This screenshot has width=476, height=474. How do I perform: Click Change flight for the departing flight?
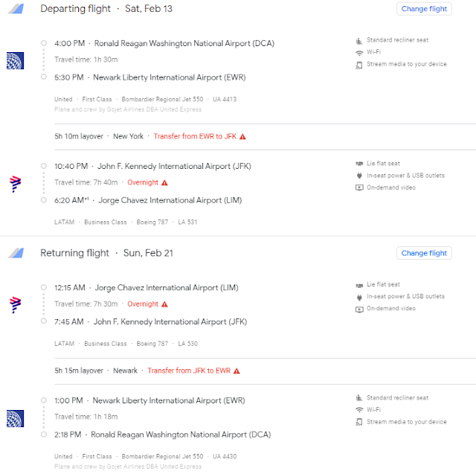tap(424, 9)
